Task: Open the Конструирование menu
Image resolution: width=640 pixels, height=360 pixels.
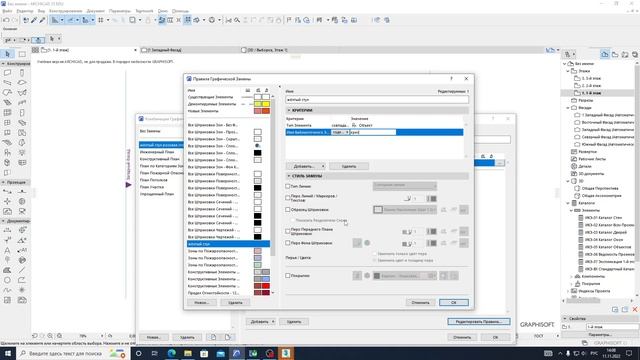Action: pos(66,11)
